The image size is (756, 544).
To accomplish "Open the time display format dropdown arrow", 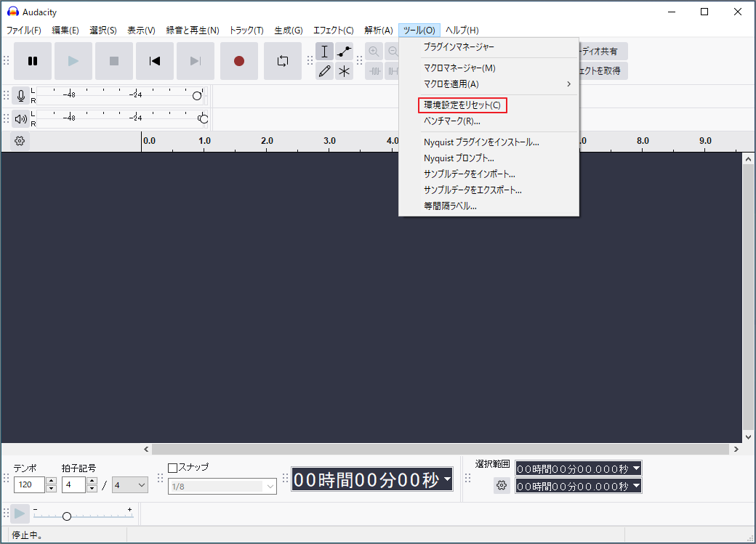I will pyautogui.click(x=448, y=479).
